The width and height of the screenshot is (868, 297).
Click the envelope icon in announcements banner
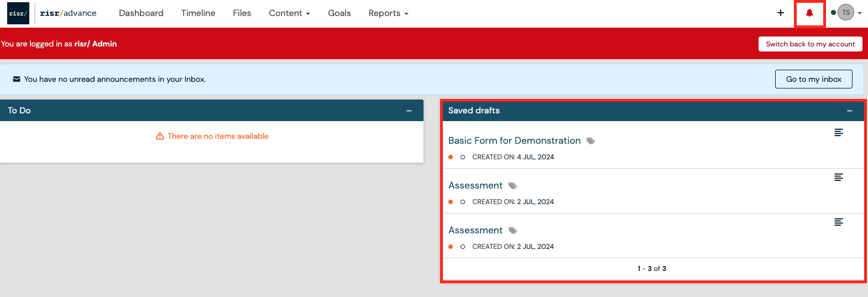[17, 79]
